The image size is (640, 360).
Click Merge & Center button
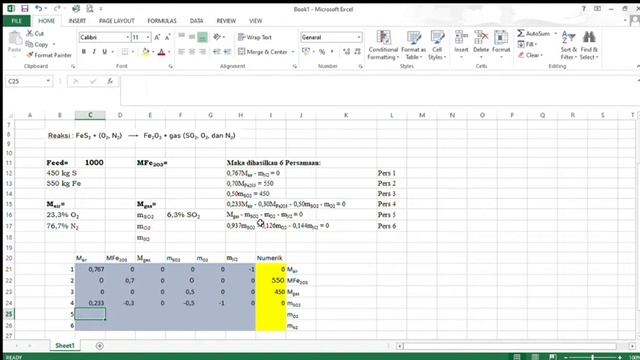click(263, 52)
